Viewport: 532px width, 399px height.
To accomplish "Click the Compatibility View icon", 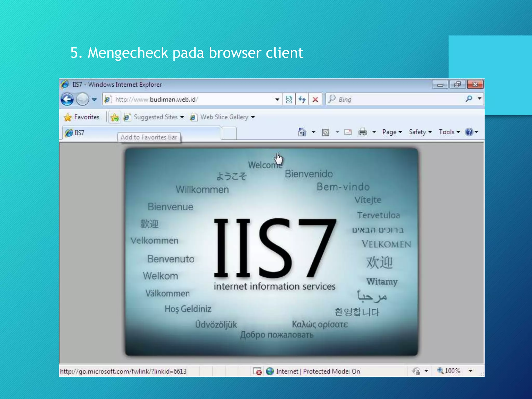I will pos(289,99).
